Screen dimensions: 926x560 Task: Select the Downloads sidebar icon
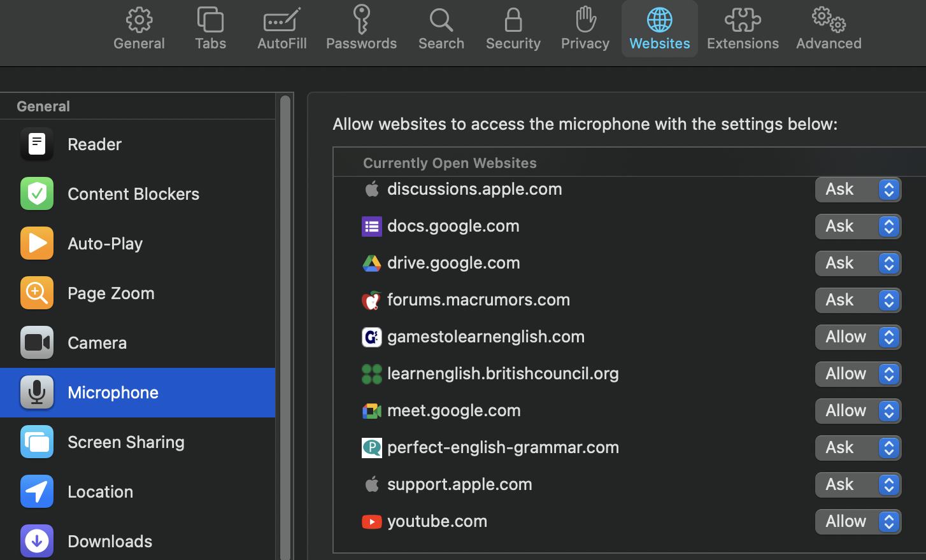(x=37, y=541)
